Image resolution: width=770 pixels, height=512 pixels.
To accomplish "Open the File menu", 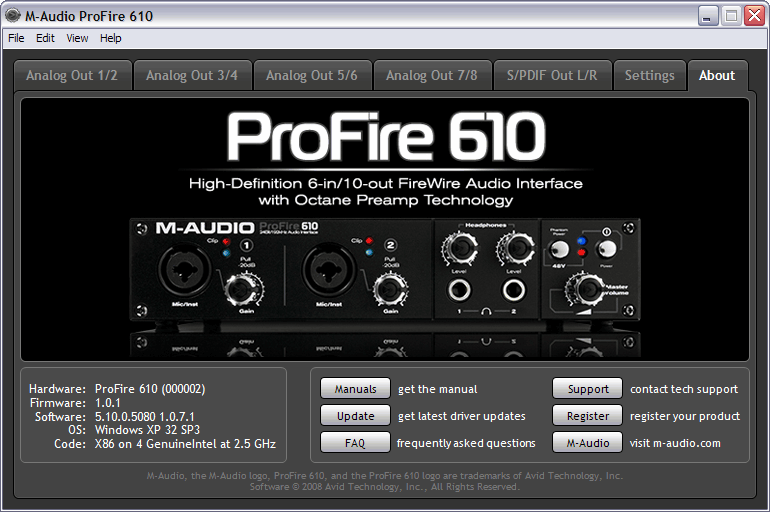I will click(16, 38).
